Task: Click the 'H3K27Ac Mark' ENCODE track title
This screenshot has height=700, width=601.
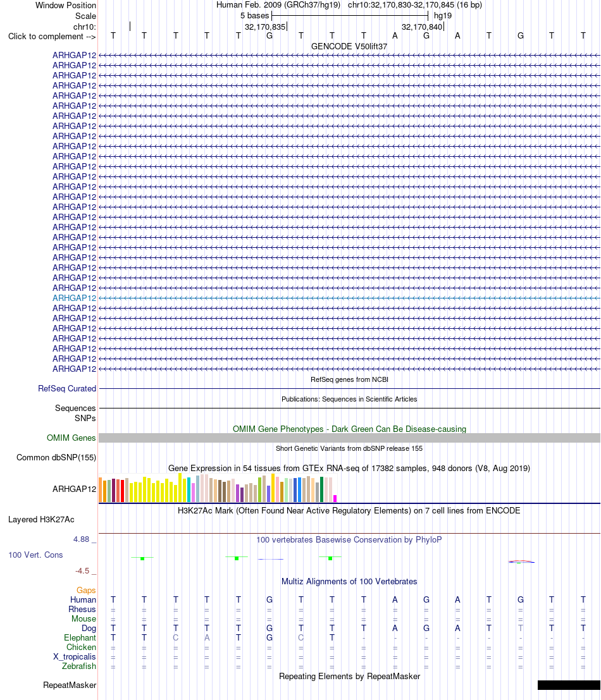Action: (x=349, y=511)
